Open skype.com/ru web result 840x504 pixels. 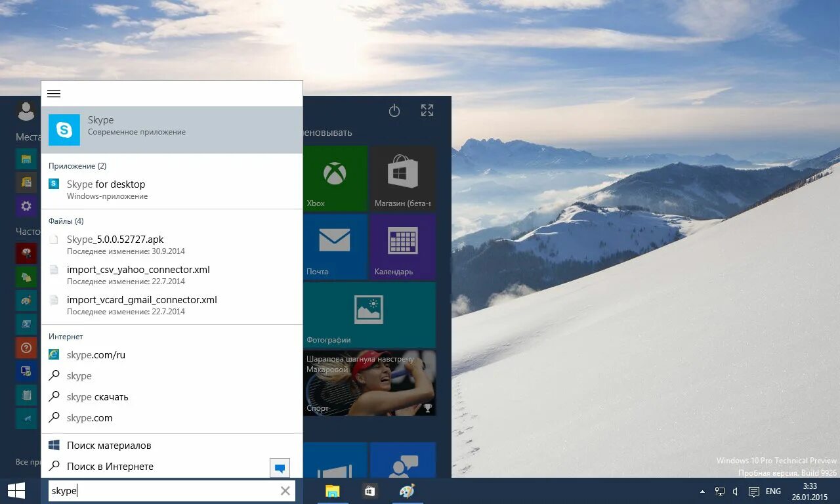tap(172, 355)
